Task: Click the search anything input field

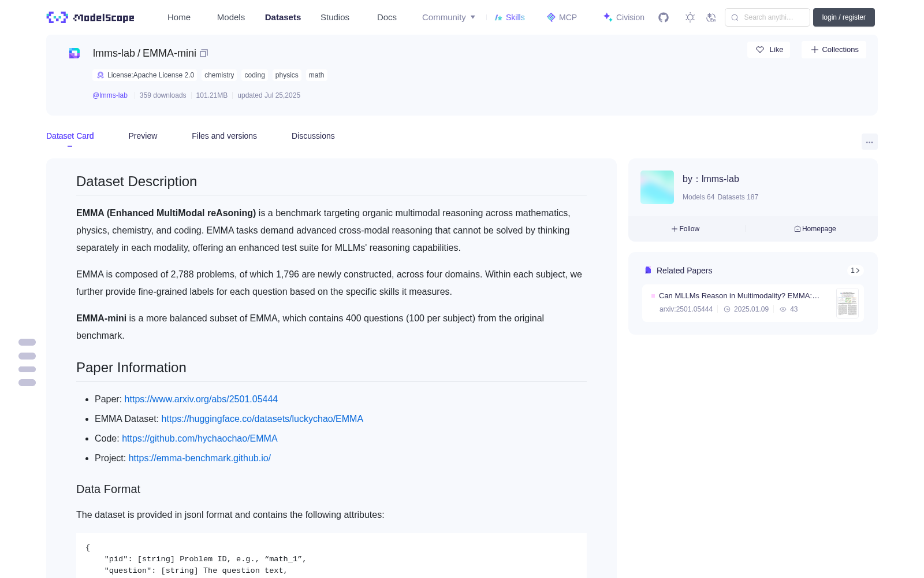Action: [767, 17]
